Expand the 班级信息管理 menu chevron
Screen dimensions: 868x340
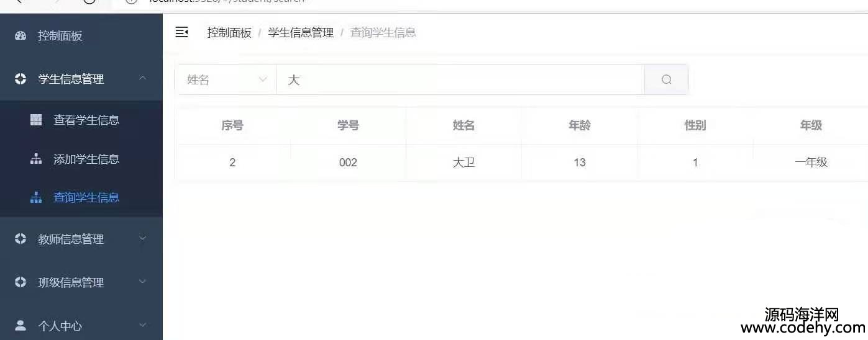[142, 282]
